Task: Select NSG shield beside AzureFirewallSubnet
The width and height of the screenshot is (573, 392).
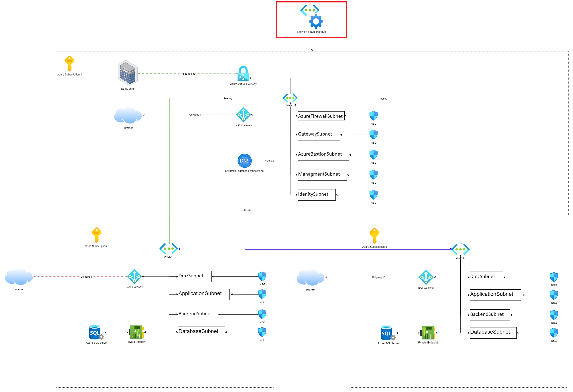Action: 373,116
